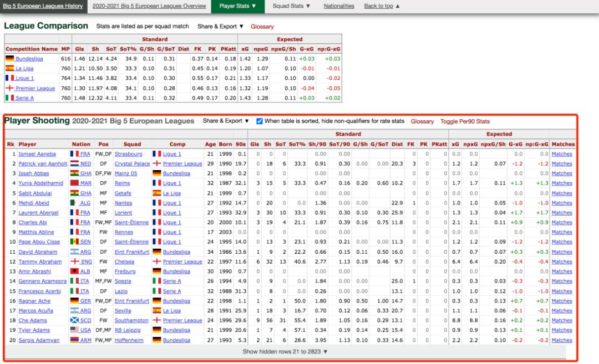
Task: Click the Premier League flag icon in Che Adams's Comp cell
Action: click(156, 320)
